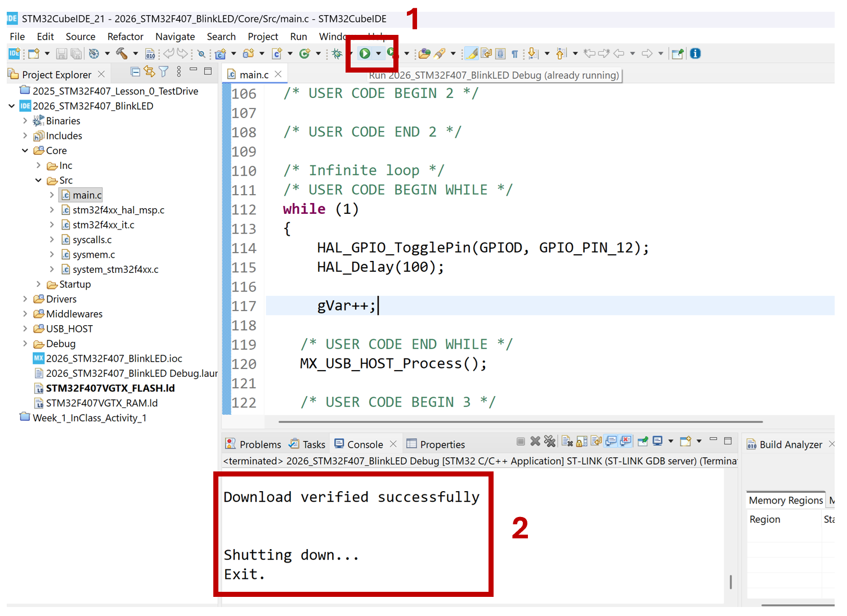This screenshot has height=616, width=847.
Task: Toggle block selection mode icon in toolbar
Action: (500, 53)
